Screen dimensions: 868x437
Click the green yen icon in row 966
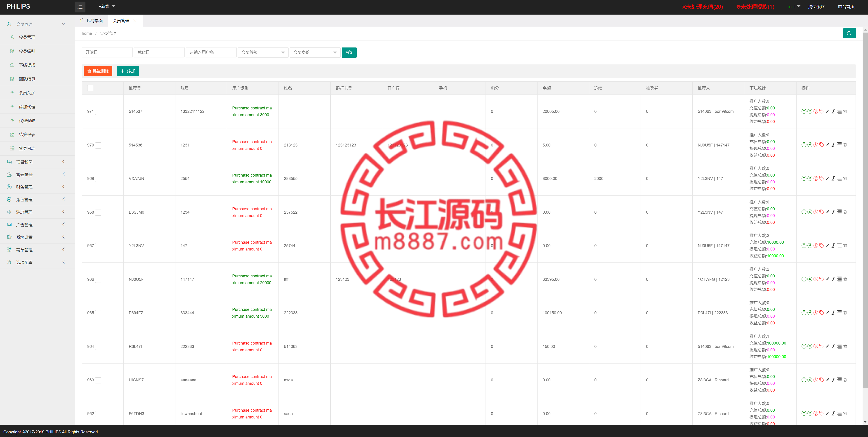(810, 279)
